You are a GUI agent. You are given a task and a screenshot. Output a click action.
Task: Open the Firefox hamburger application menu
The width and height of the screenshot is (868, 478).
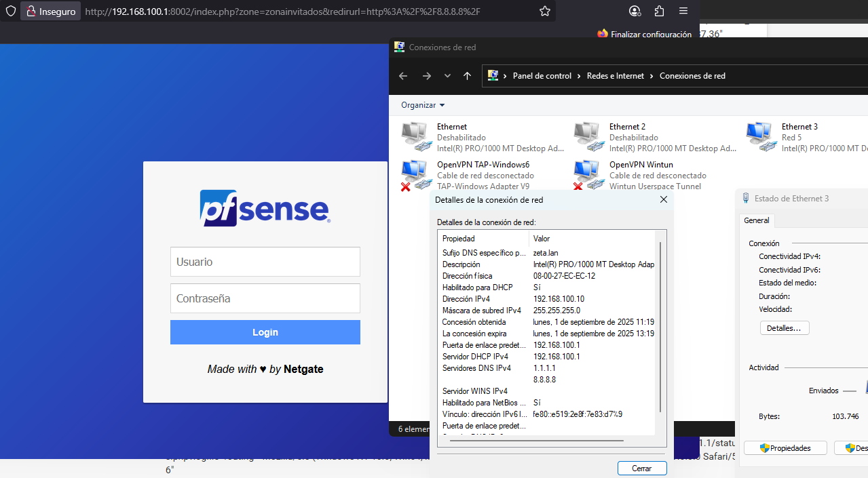683,11
